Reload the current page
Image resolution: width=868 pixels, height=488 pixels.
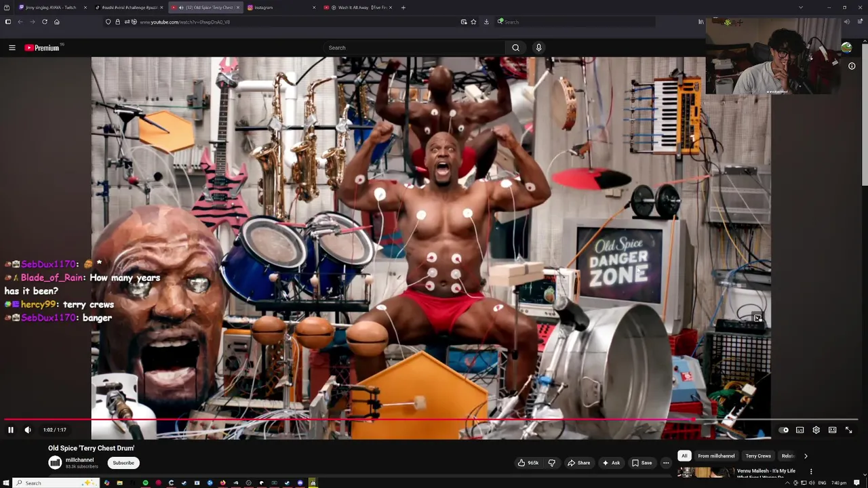(45, 22)
